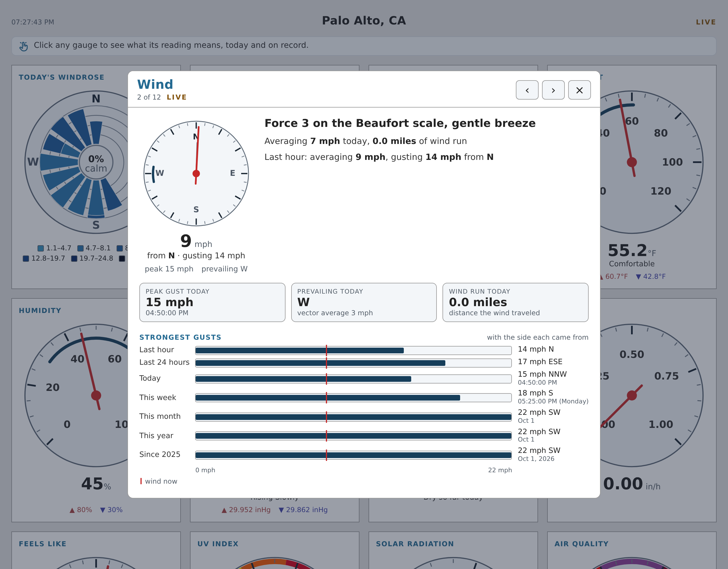Open the UV Index gauge panel
Screen dimensions: 728x569
point(275,550)
